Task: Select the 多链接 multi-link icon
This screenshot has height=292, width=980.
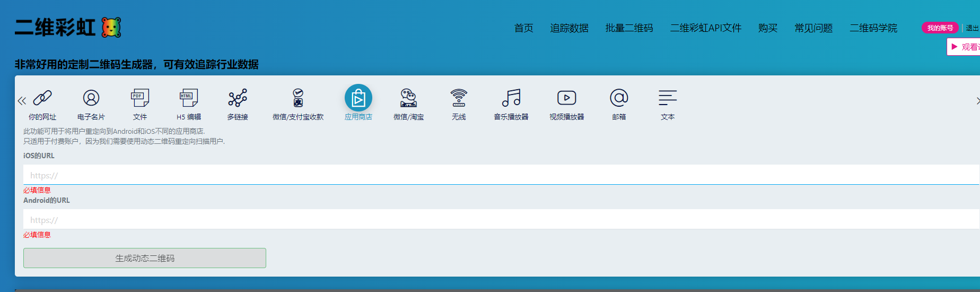Action: 238,98
